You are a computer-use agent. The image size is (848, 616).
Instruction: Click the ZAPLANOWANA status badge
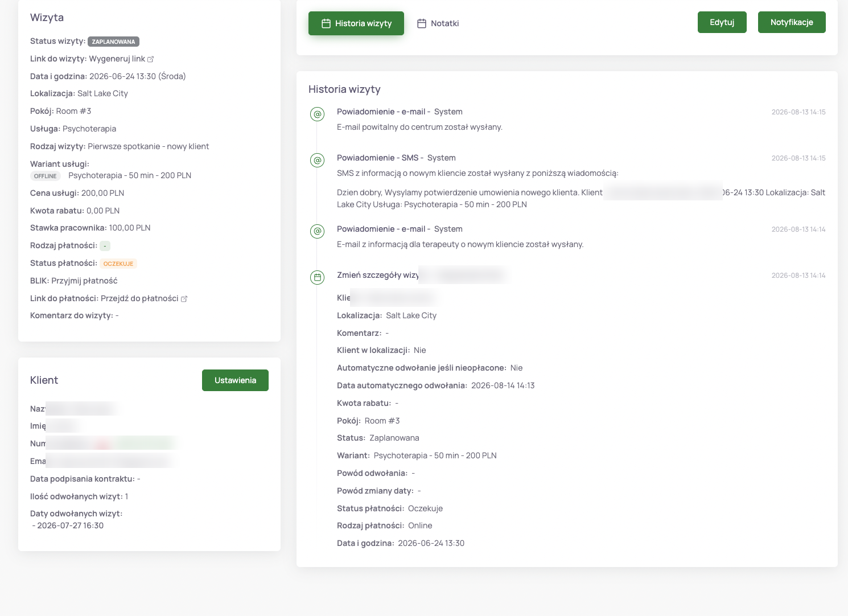(113, 42)
